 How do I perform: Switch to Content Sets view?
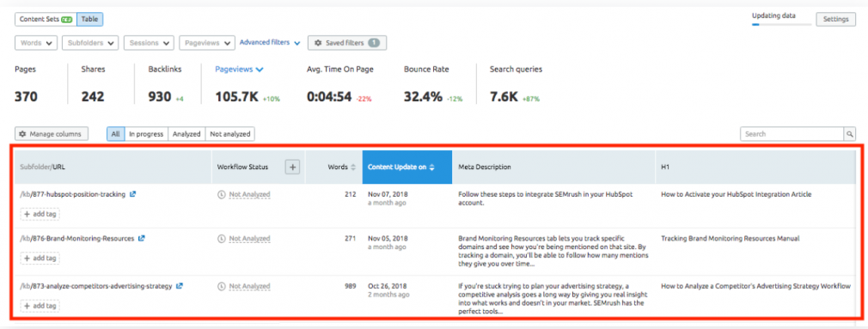[x=46, y=20]
